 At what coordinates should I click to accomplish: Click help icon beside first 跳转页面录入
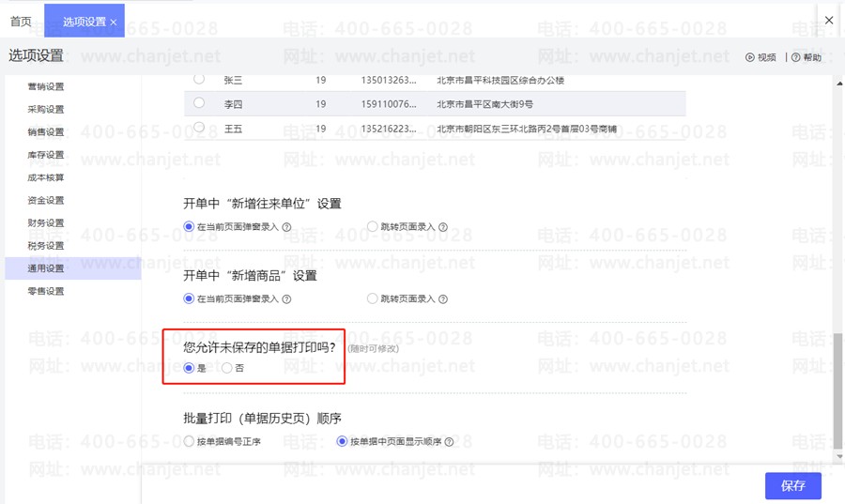click(443, 227)
